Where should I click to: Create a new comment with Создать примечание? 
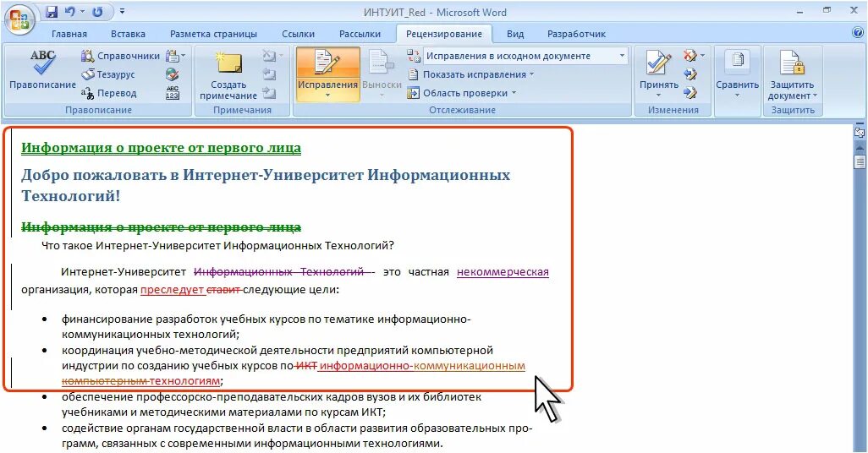tap(228, 75)
